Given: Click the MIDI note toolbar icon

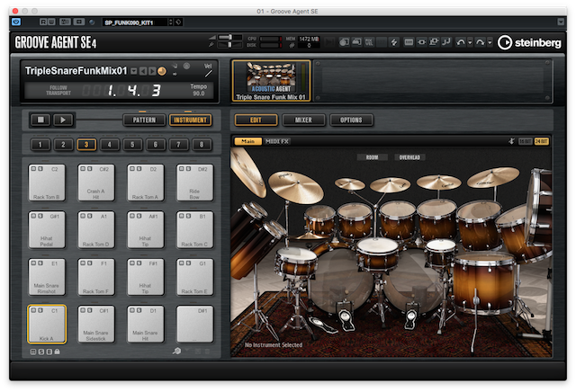Looking at the screenshot, I should coord(446,42).
